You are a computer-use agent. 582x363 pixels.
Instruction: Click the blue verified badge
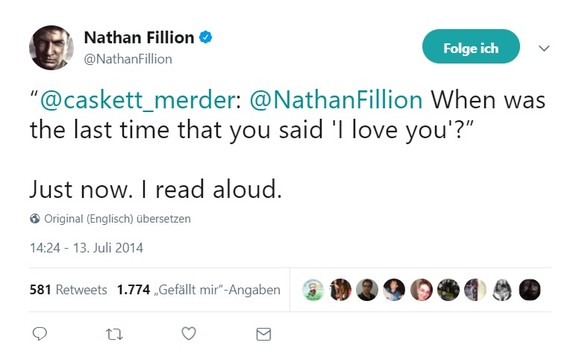click(x=206, y=37)
